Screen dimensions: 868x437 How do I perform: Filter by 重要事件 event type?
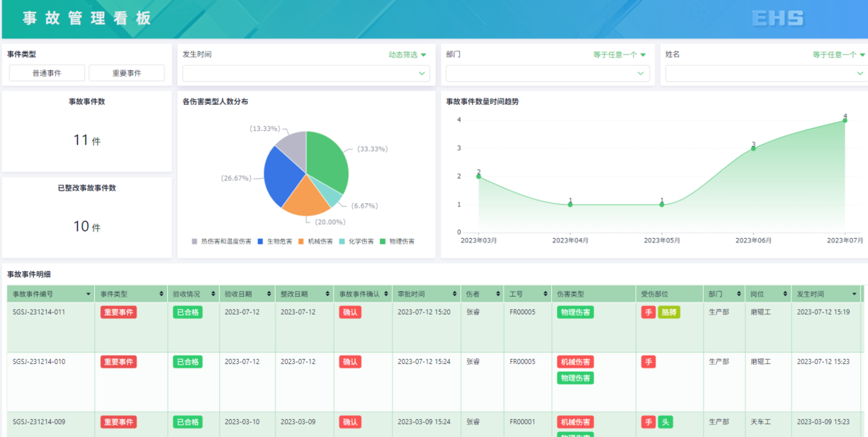coord(127,73)
